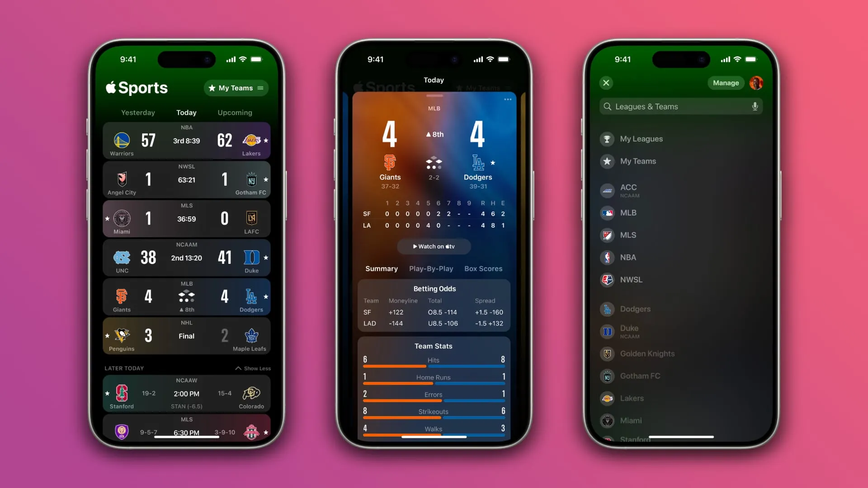Switch to the Play-By-Play tab
868x488 pixels.
click(431, 268)
